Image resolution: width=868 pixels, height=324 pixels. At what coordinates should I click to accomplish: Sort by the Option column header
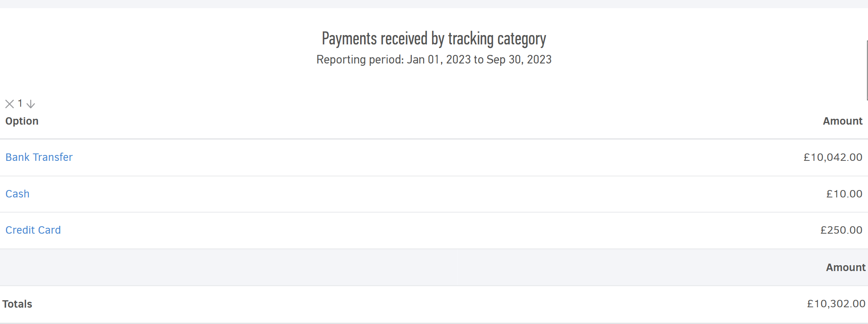[x=22, y=121]
